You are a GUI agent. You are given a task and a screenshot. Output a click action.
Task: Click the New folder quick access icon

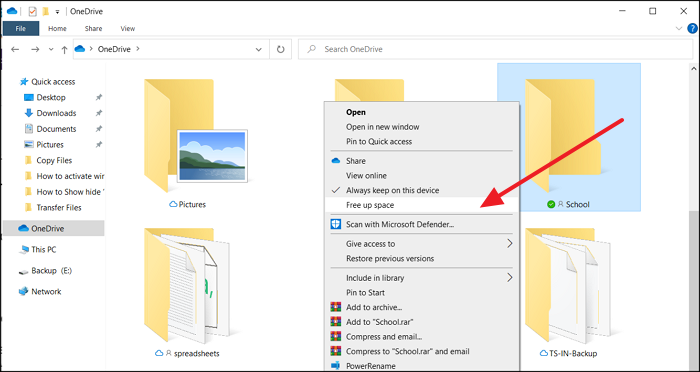pos(45,12)
